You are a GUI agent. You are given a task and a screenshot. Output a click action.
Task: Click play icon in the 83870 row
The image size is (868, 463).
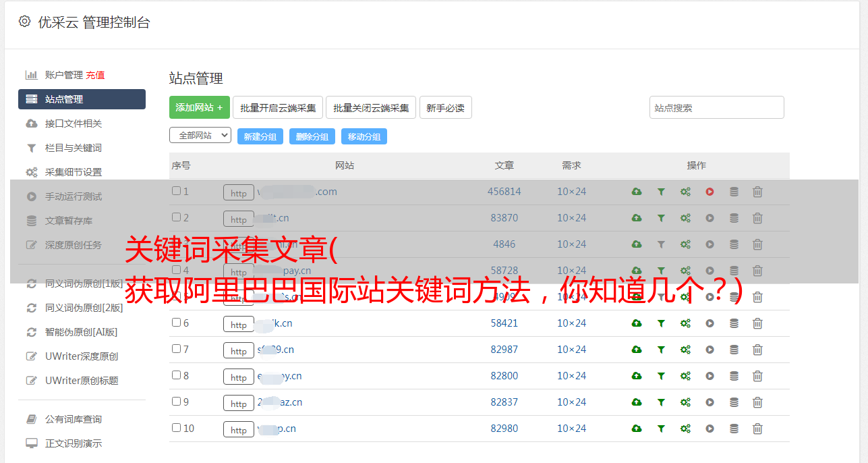coord(710,218)
